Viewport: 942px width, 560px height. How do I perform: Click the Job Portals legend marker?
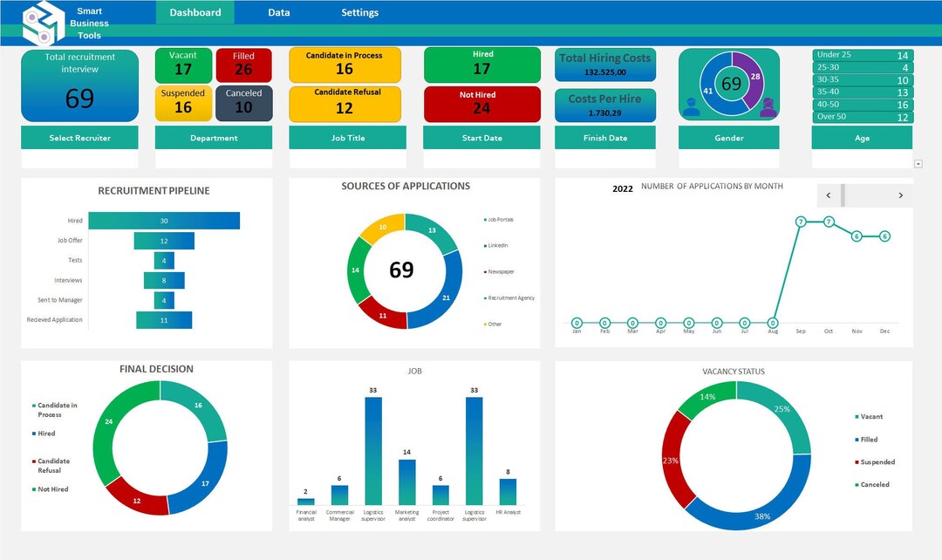point(485,220)
